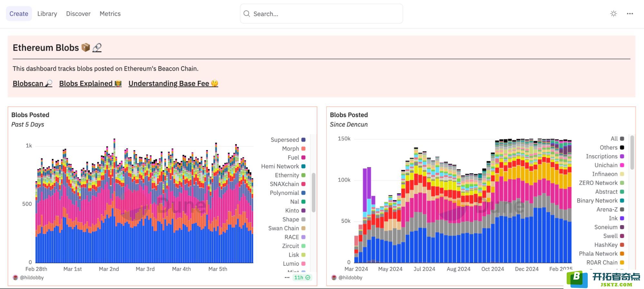Click the Ethereum Blobs dashboard title

(46, 48)
